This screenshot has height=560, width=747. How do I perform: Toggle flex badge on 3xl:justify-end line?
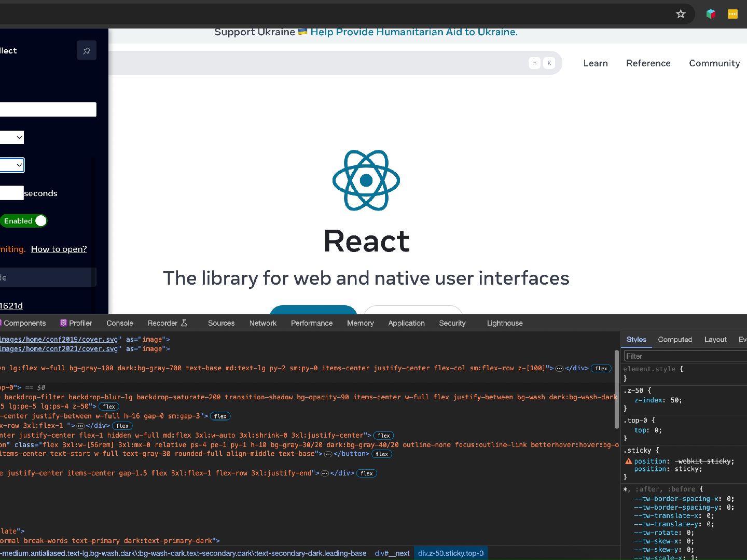coord(367,473)
